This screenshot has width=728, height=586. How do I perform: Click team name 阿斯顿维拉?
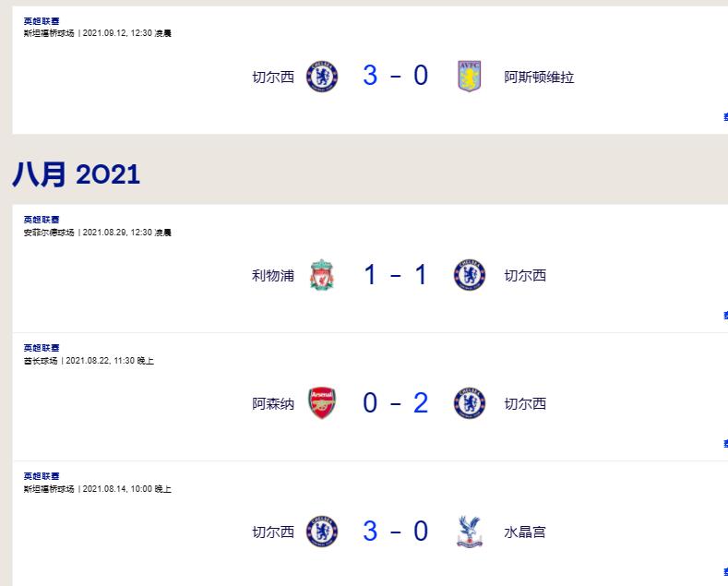539,78
